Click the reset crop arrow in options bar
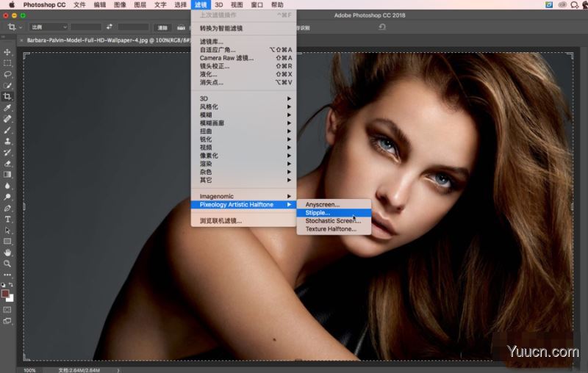Screen dimensions: 588x373 pyautogui.click(x=382, y=27)
